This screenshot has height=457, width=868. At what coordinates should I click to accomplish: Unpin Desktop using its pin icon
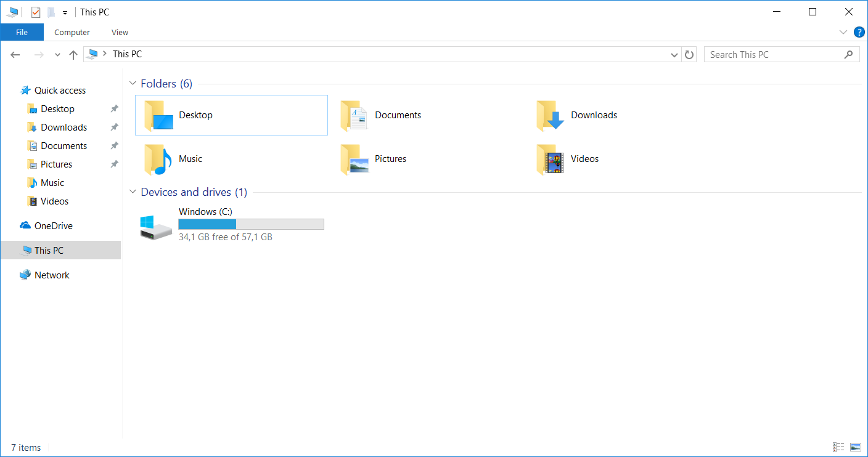click(114, 109)
